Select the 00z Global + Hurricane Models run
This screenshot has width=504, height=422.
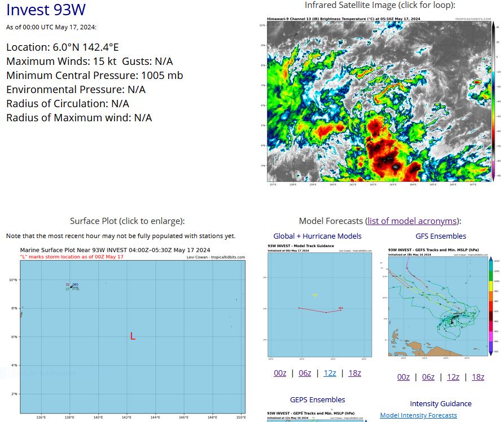(x=280, y=373)
